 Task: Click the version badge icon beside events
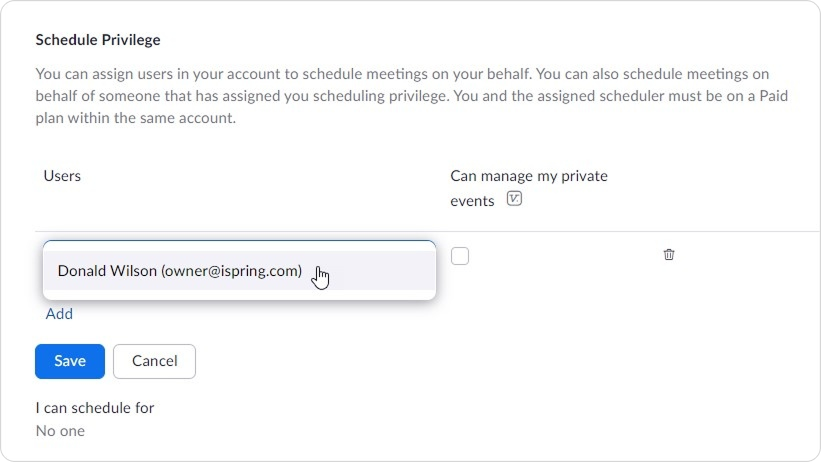click(514, 199)
